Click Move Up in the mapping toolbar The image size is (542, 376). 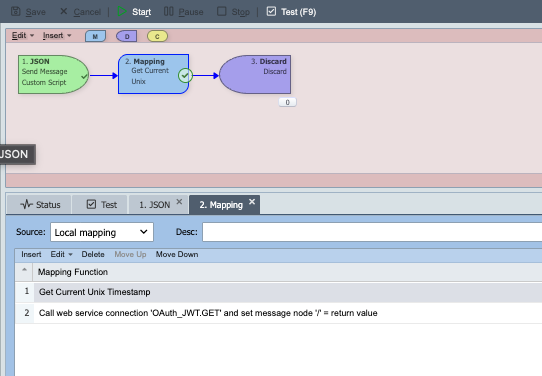pyautogui.click(x=130, y=254)
